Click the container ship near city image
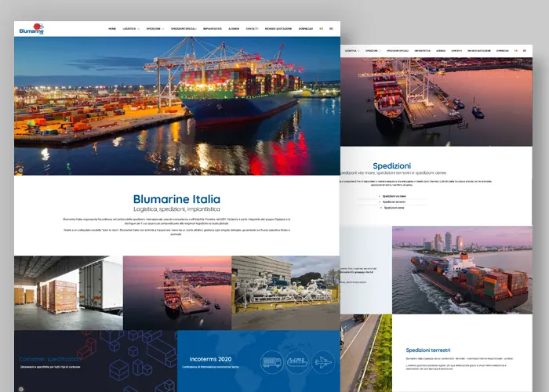 (x=462, y=270)
